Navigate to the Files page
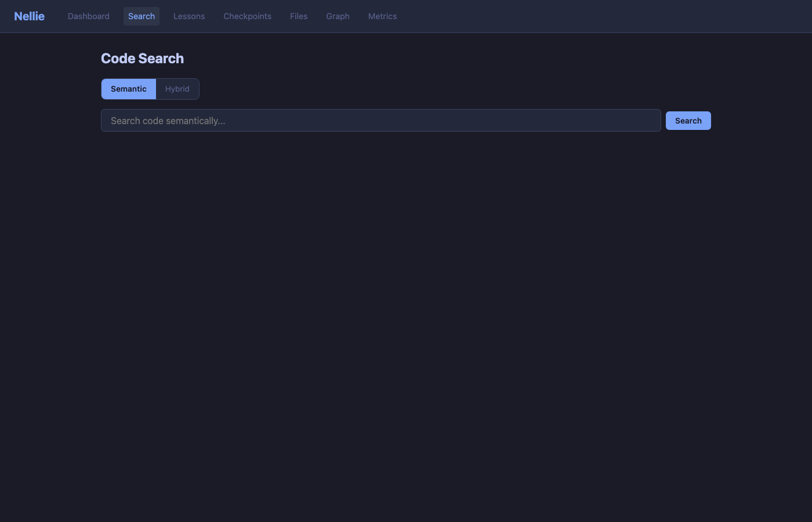812x522 pixels. 298,16
